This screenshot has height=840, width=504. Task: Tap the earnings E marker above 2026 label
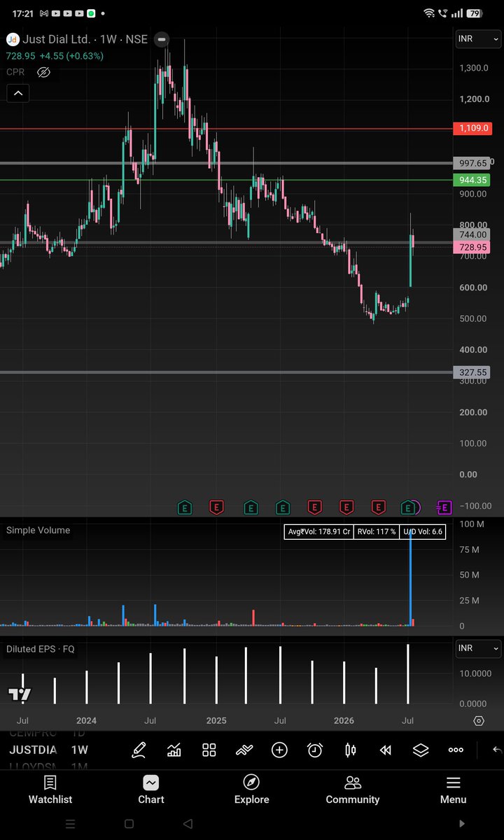(x=346, y=507)
